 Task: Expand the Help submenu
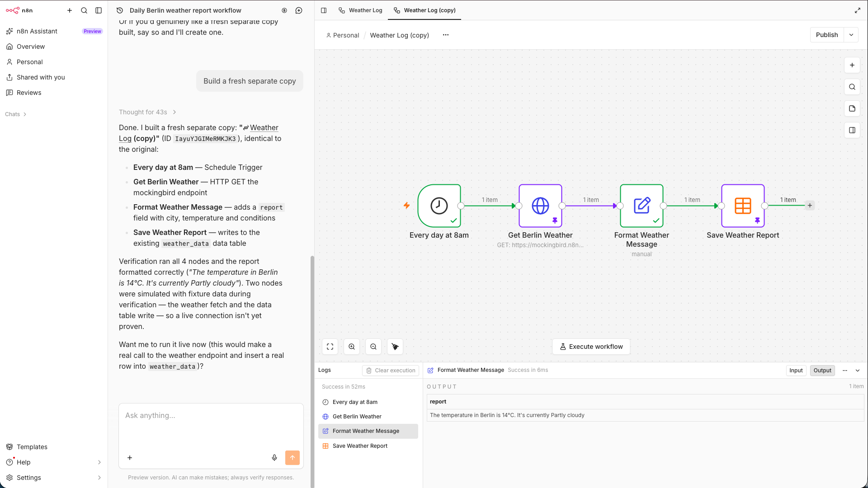(x=99, y=462)
